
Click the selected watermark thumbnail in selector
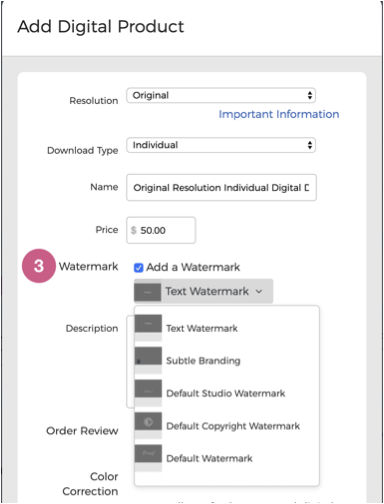148,292
